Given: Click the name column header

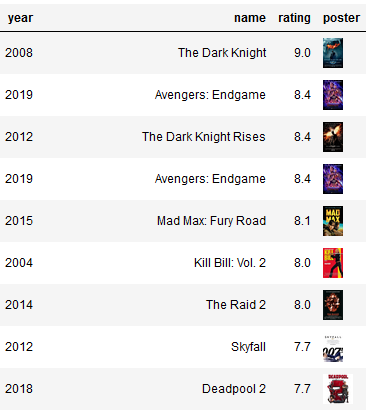Looking at the screenshot, I should [250, 18].
